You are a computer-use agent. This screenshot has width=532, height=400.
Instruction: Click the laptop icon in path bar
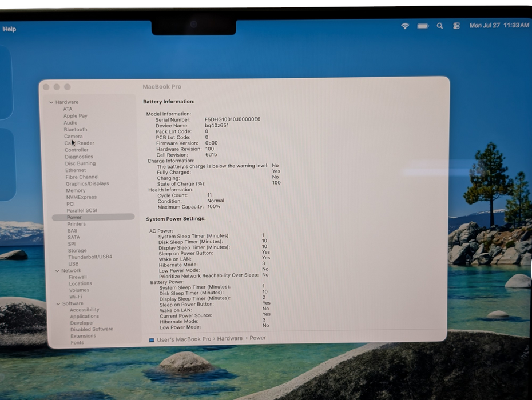click(152, 340)
